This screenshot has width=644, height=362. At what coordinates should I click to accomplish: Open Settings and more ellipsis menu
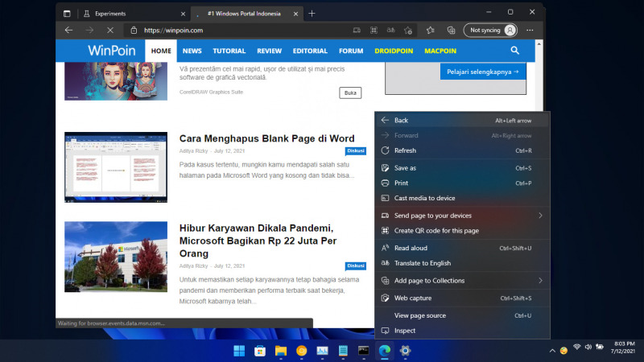pos(530,30)
